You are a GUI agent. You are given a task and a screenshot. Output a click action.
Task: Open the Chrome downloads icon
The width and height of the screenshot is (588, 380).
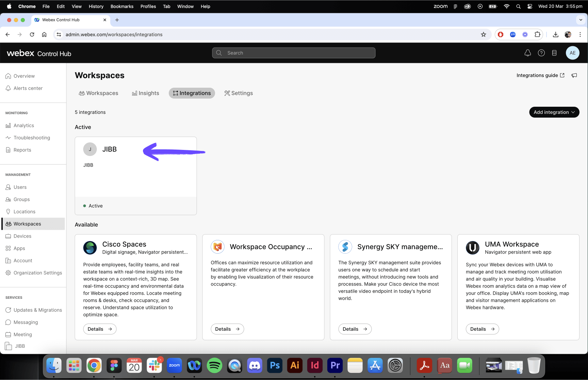pos(555,34)
